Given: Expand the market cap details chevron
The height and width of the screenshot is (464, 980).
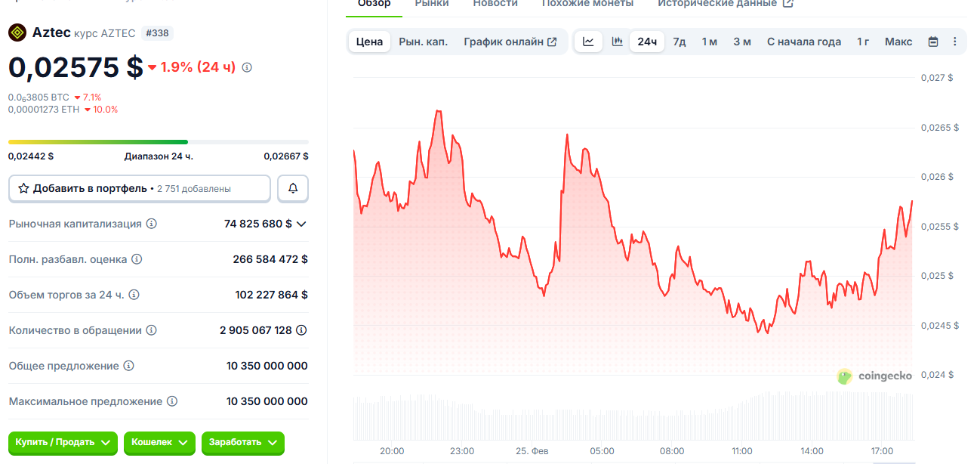Looking at the screenshot, I should point(301,224).
